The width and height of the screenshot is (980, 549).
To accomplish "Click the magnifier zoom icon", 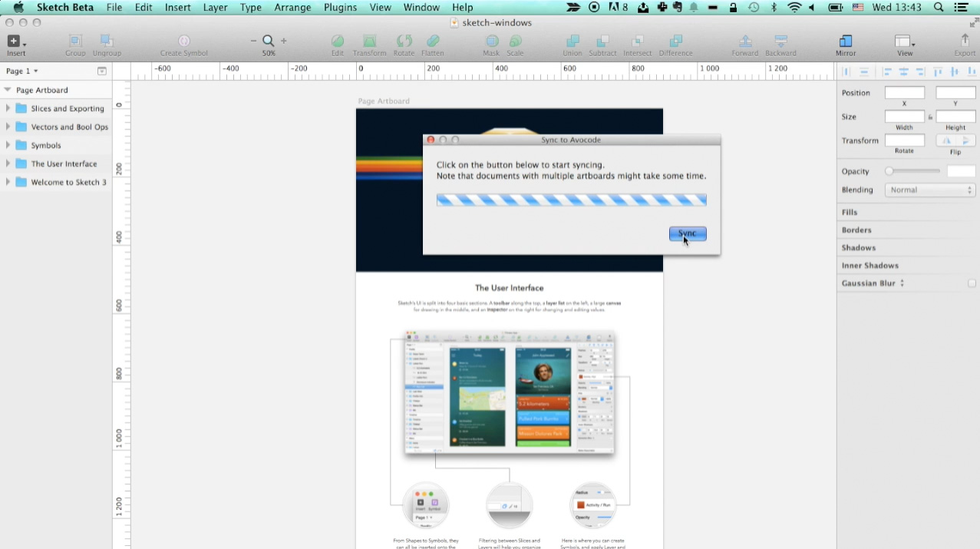I will pos(269,41).
